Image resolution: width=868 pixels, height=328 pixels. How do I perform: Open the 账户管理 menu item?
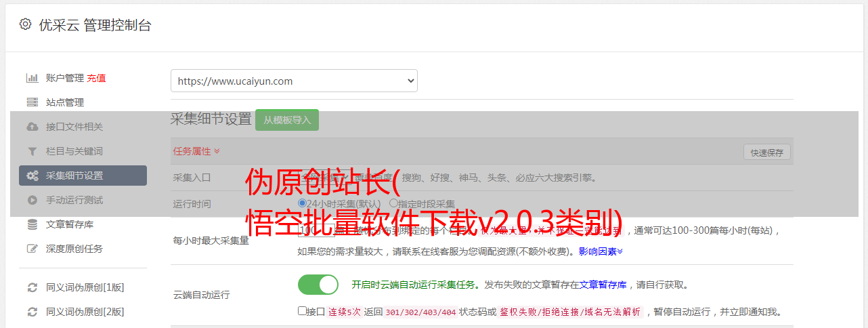(x=65, y=78)
